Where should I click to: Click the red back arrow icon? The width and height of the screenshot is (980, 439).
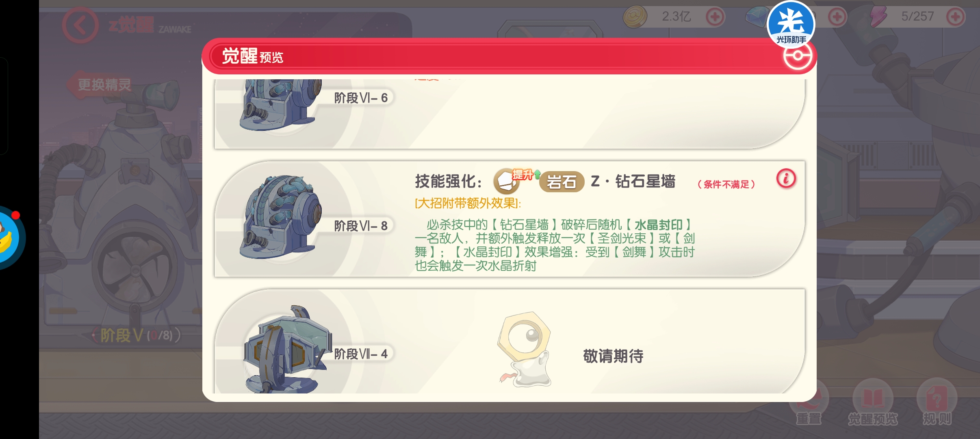[x=80, y=25]
